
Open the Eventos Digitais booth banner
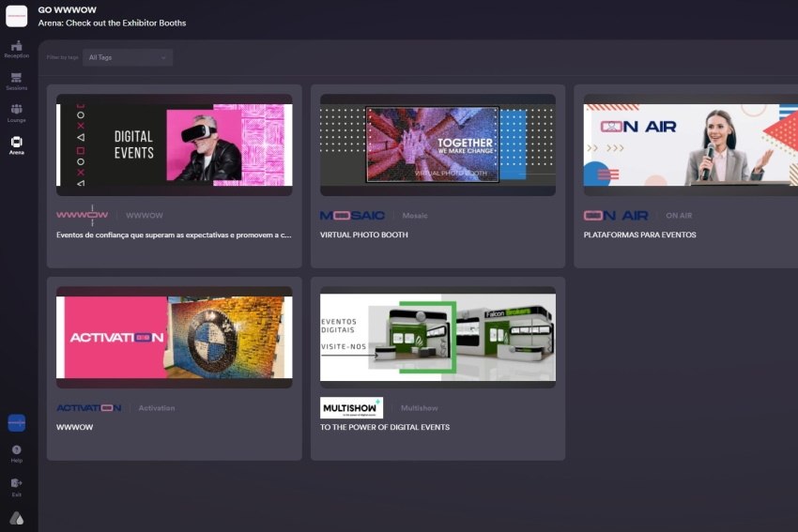(x=437, y=337)
